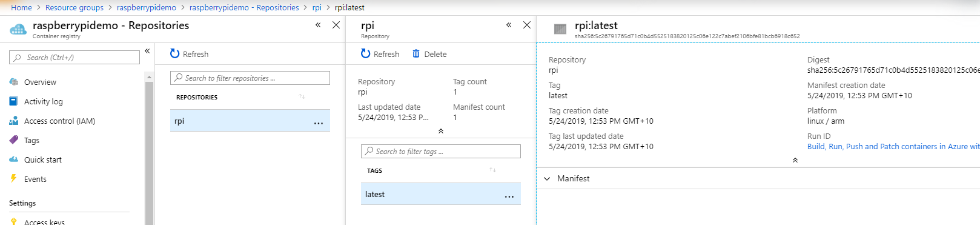Focus the Search (Ctrl+/) menu box
The height and width of the screenshot is (225, 980).
pyautogui.click(x=74, y=58)
